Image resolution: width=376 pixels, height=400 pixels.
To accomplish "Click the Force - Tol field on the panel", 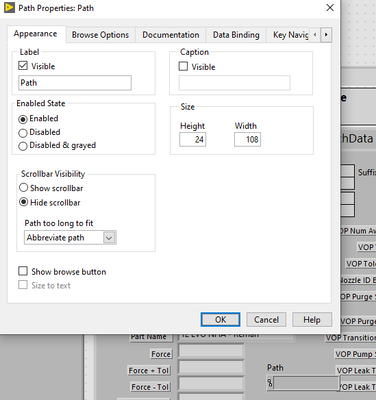I will pos(211,384).
